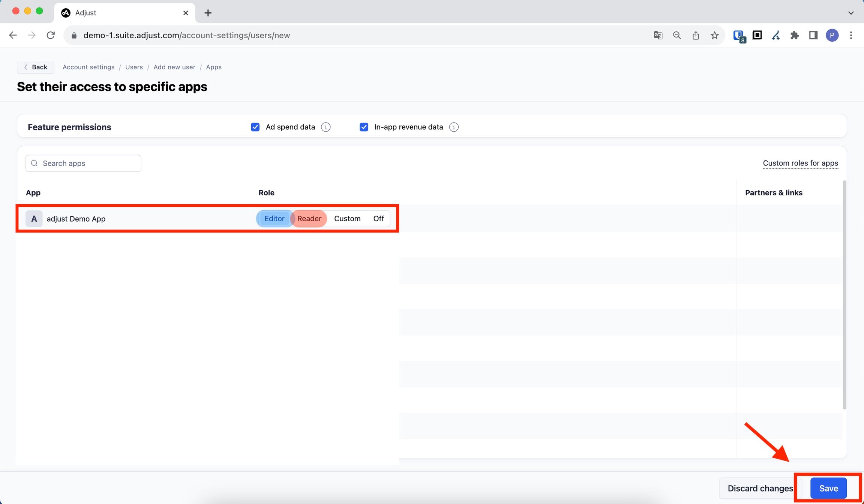Click the Search apps field
Image resolution: width=864 pixels, height=504 pixels.
[84, 163]
